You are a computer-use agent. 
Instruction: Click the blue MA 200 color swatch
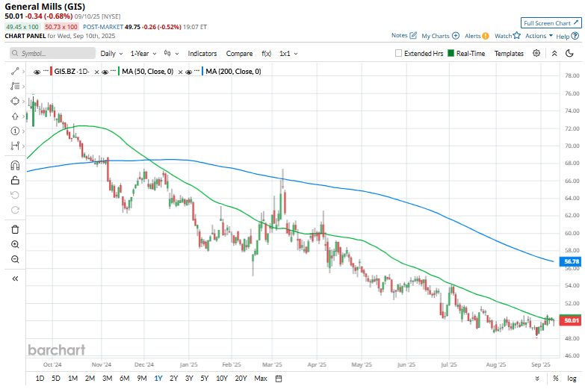click(x=202, y=71)
